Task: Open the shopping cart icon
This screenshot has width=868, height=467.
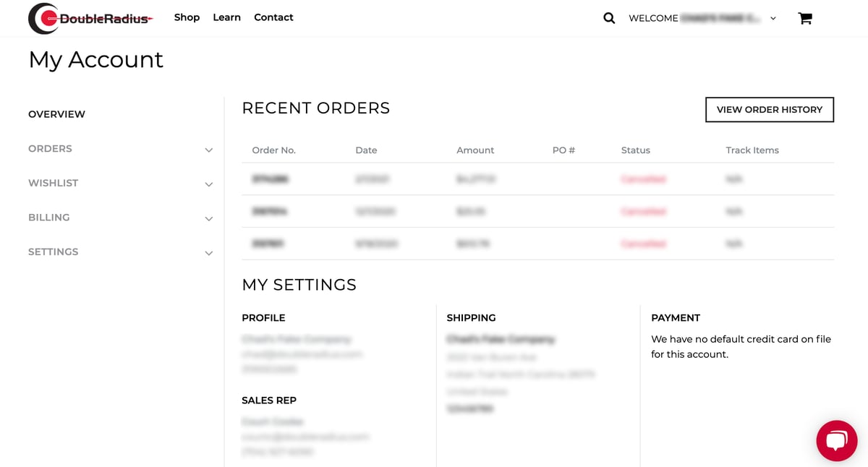Action: pos(805,17)
